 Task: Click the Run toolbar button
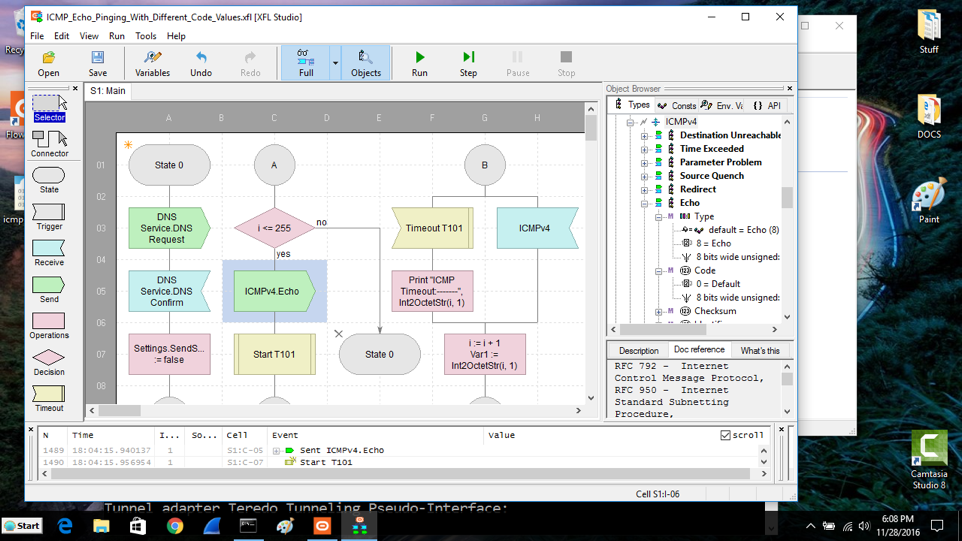pyautogui.click(x=419, y=63)
